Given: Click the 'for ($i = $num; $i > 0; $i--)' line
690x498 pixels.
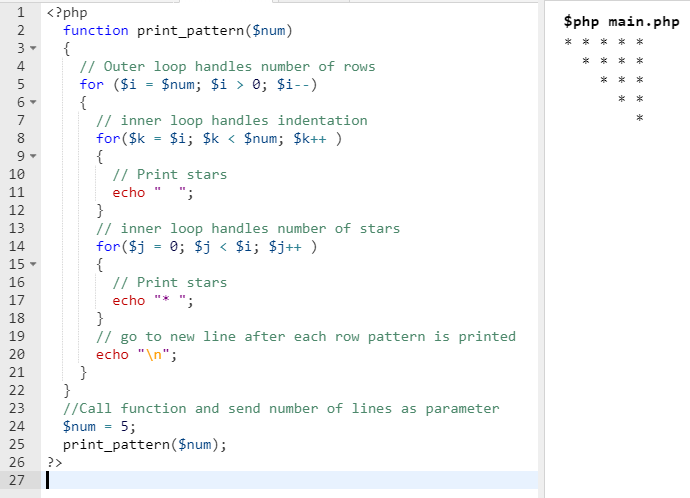Looking at the screenshot, I should (x=198, y=84).
